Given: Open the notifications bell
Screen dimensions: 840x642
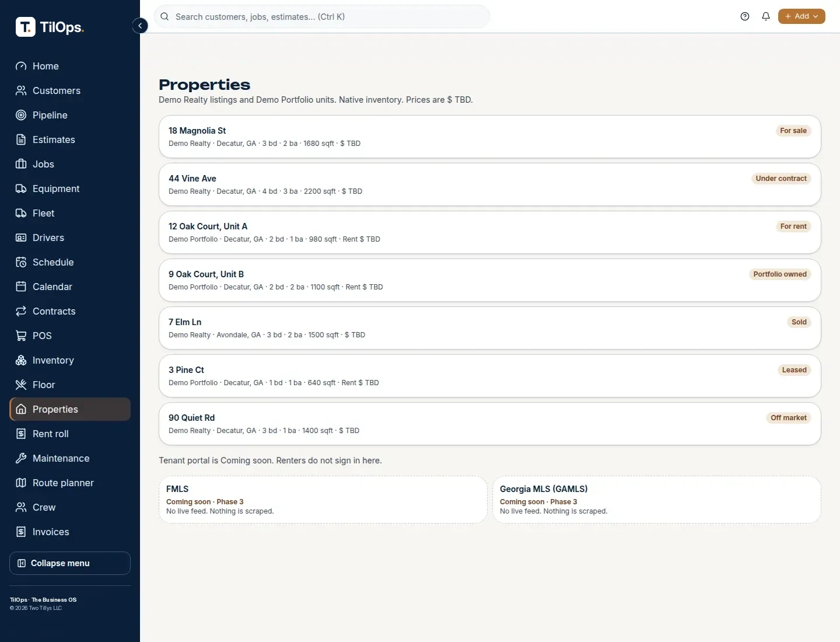Looking at the screenshot, I should point(766,16).
